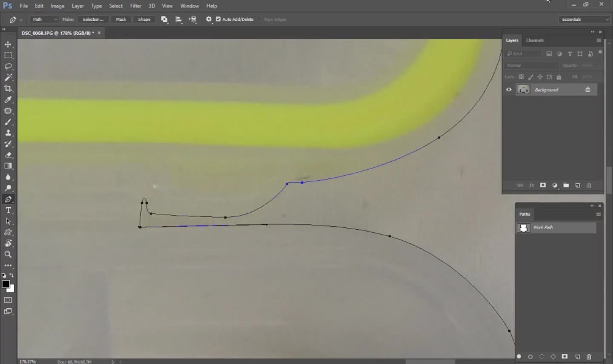Select the Work Path thumbnail
Viewport: 613px width, 364px height.
click(524, 227)
